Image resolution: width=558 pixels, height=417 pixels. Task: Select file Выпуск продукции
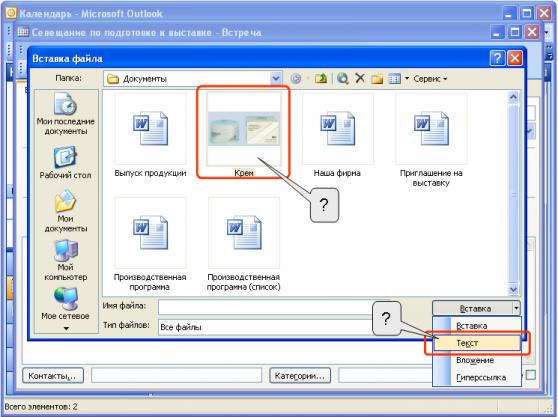coord(150,135)
